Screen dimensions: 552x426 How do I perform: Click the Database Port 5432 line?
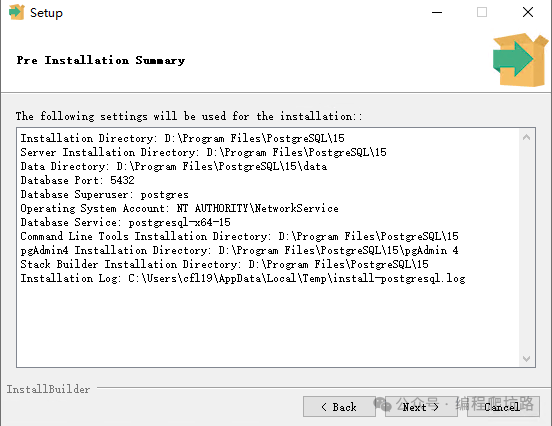[77, 180]
